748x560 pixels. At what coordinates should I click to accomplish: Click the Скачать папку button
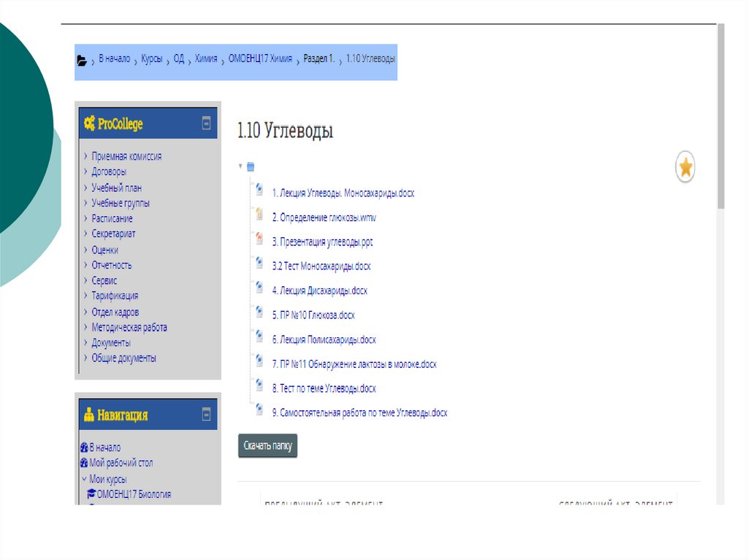pyautogui.click(x=267, y=445)
